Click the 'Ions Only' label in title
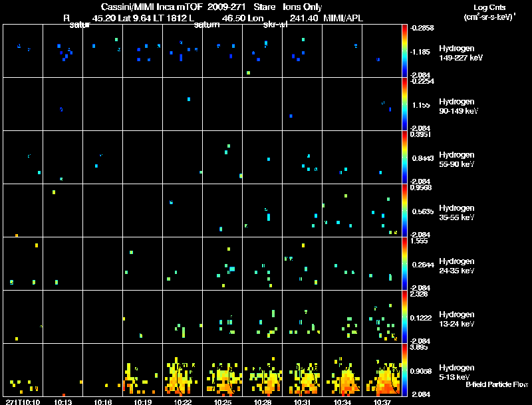The height and width of the screenshot is (405, 532). [303, 7]
